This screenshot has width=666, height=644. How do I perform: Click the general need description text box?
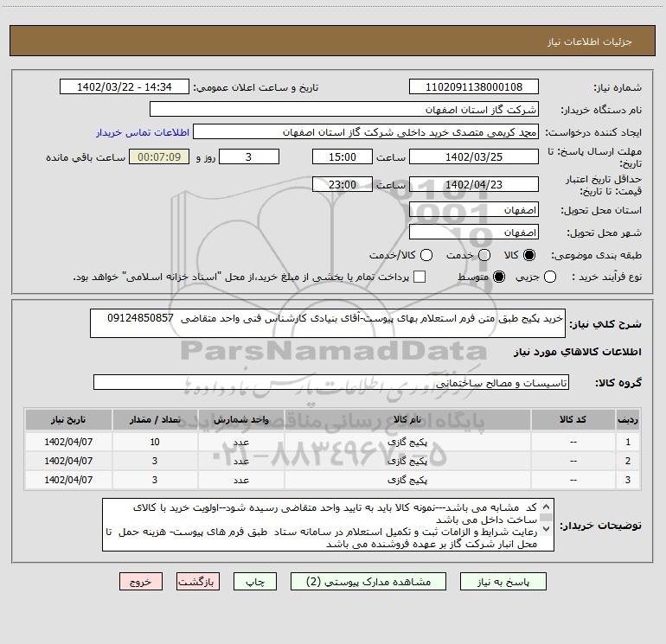328,323
